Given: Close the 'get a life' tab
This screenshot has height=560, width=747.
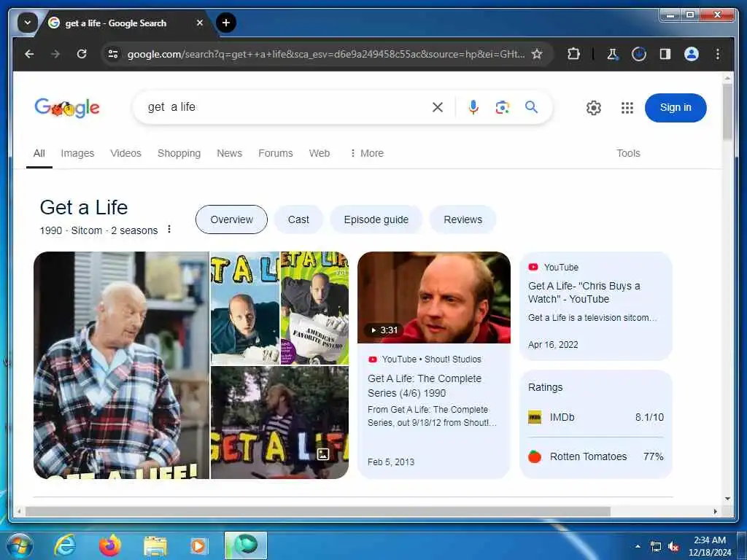Looking at the screenshot, I should 200,23.
